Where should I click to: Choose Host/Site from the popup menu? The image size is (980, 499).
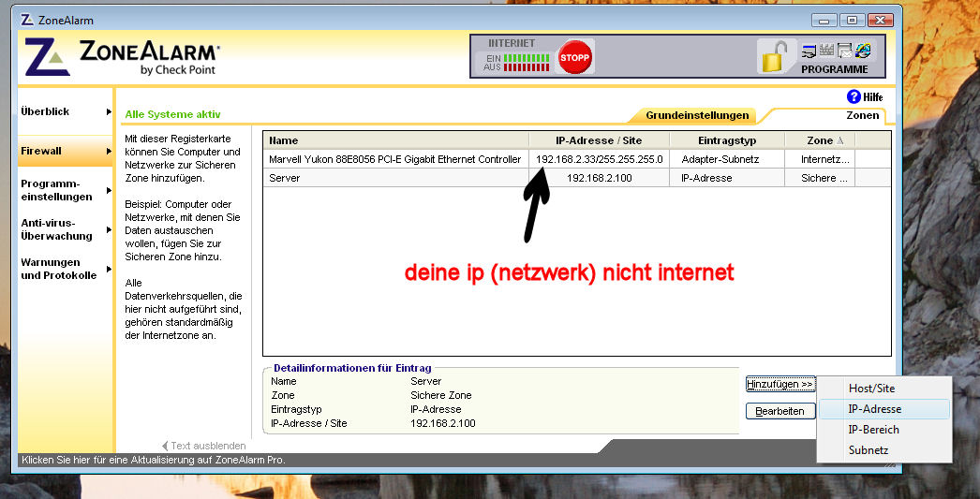pos(883,389)
